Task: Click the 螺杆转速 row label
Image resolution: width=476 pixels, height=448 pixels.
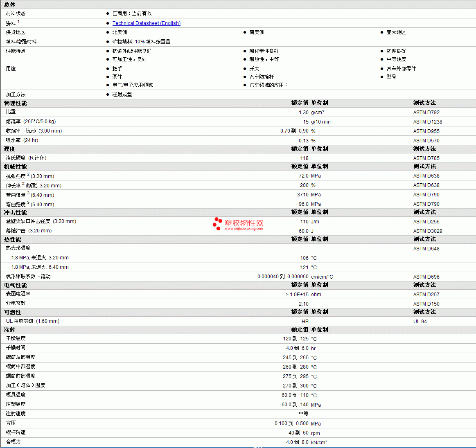Action: pyautogui.click(x=16, y=432)
